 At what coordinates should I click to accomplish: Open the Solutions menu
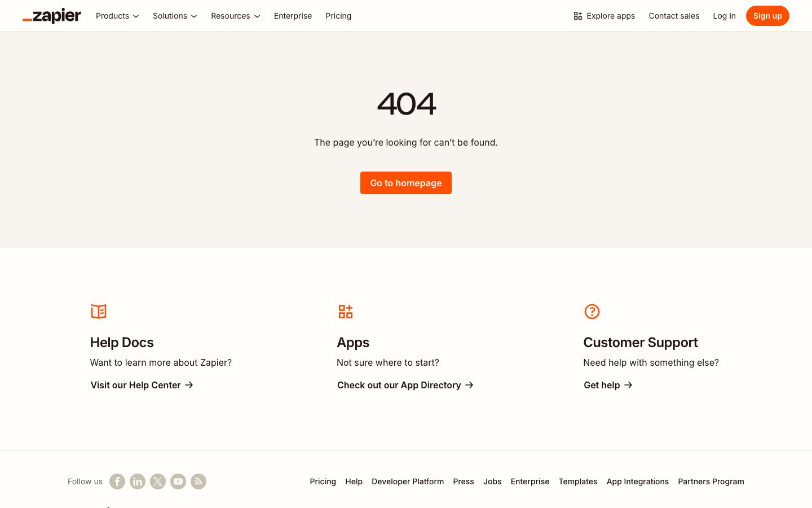point(175,16)
